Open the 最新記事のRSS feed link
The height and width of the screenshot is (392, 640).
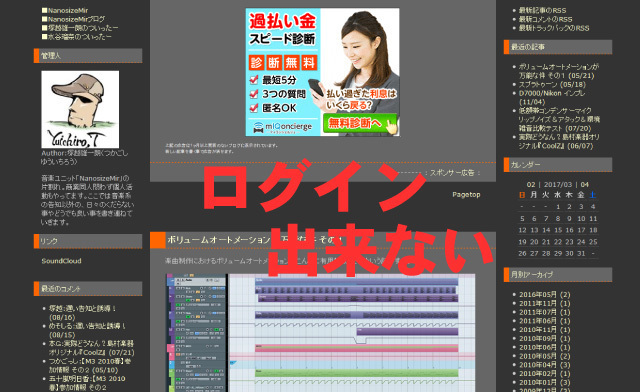[542, 10]
